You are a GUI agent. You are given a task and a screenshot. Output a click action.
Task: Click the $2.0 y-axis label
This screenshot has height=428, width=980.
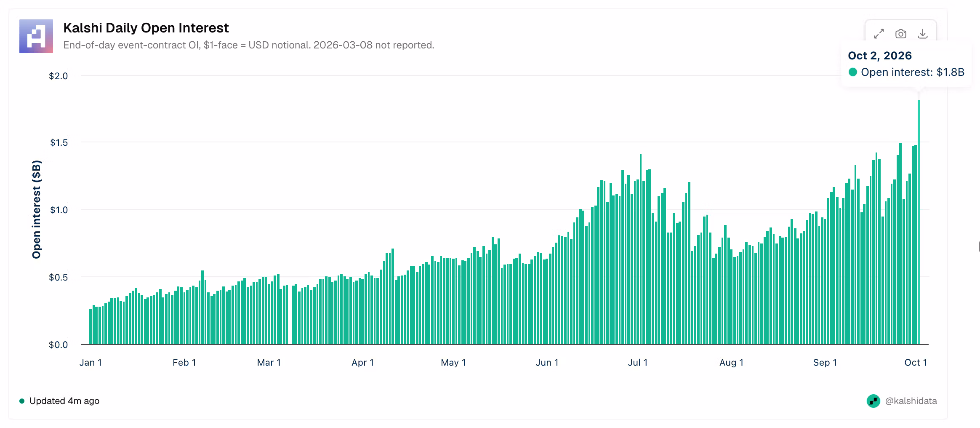tap(58, 76)
